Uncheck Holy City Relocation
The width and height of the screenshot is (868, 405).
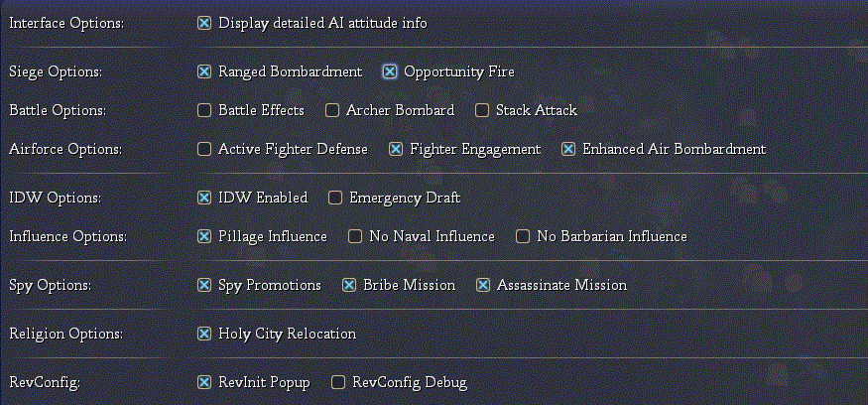tap(204, 334)
